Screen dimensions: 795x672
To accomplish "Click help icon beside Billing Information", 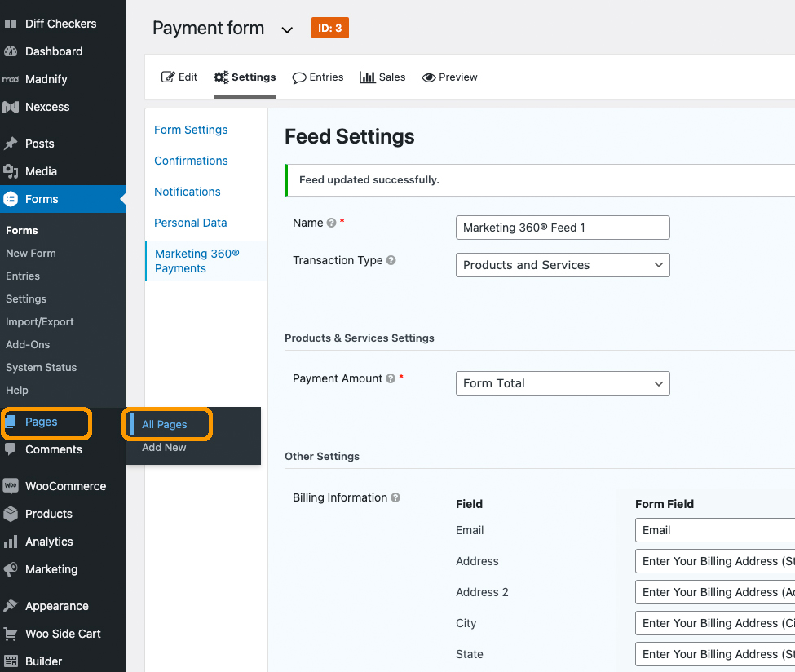I will pos(395,497).
